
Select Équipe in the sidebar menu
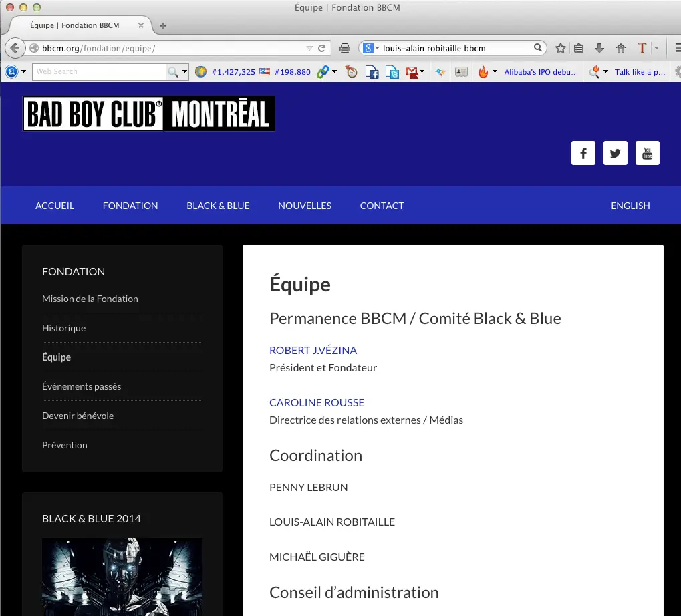[56, 357]
